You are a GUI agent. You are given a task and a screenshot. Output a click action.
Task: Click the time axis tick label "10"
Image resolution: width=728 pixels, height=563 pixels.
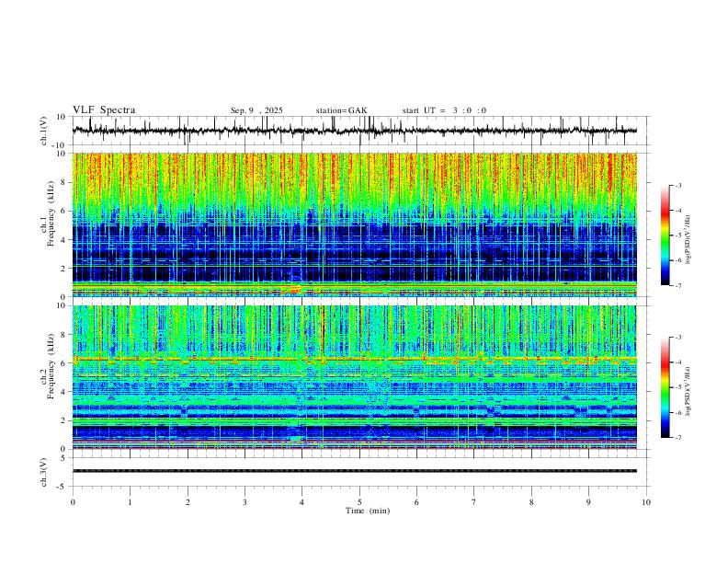[646, 502]
